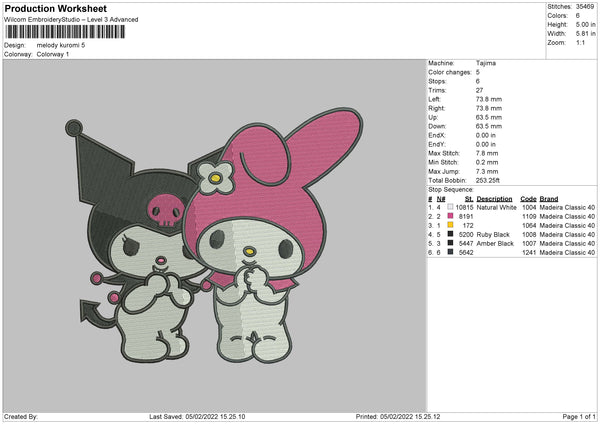Screen dimensions: 600x424
Task: Click the Machine value 'Tajima'
Action: coord(486,63)
